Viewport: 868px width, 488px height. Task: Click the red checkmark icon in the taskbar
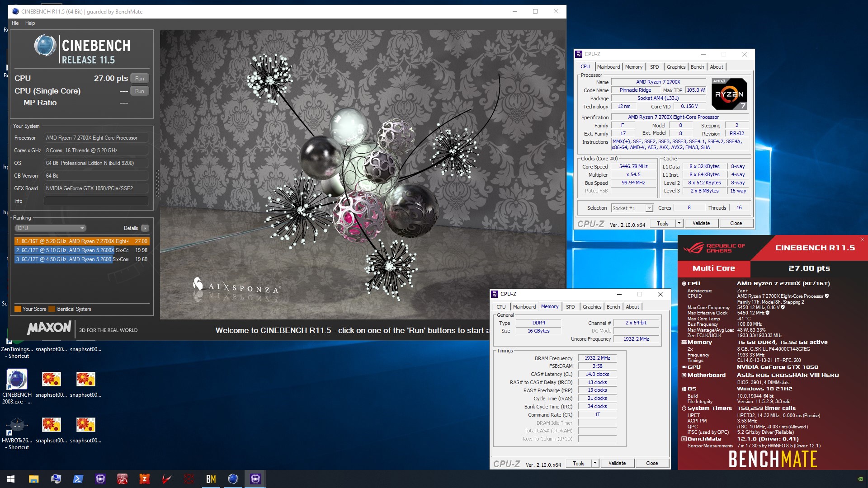tap(166, 479)
